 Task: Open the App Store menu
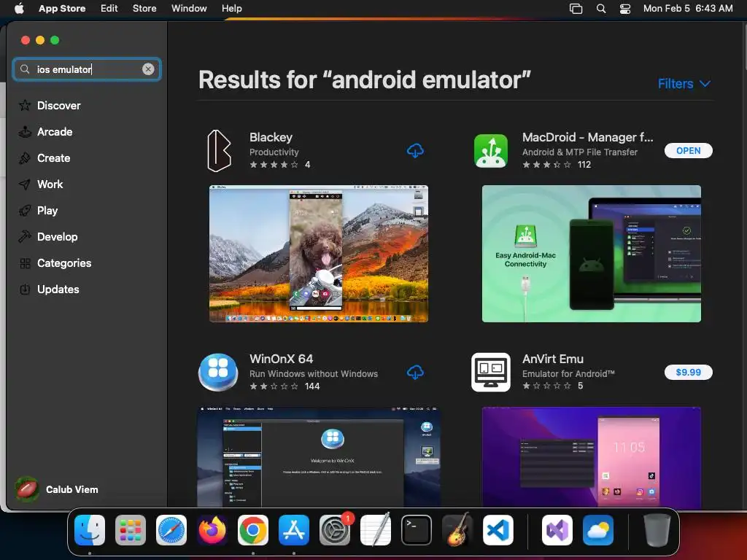(x=62, y=8)
